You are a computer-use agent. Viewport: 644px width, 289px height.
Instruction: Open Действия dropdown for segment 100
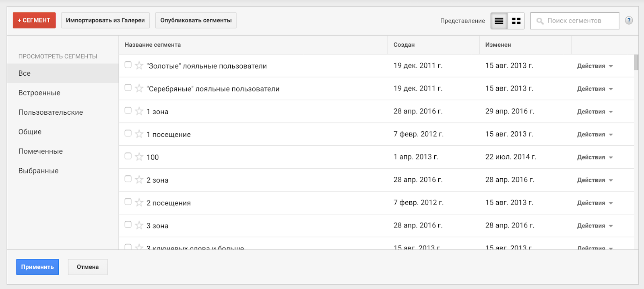point(595,157)
